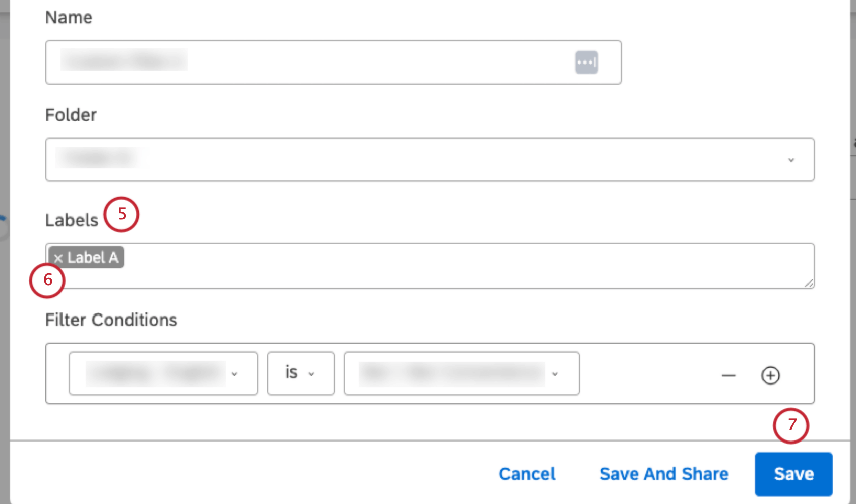
Task: Click the Save button
Action: point(792,473)
